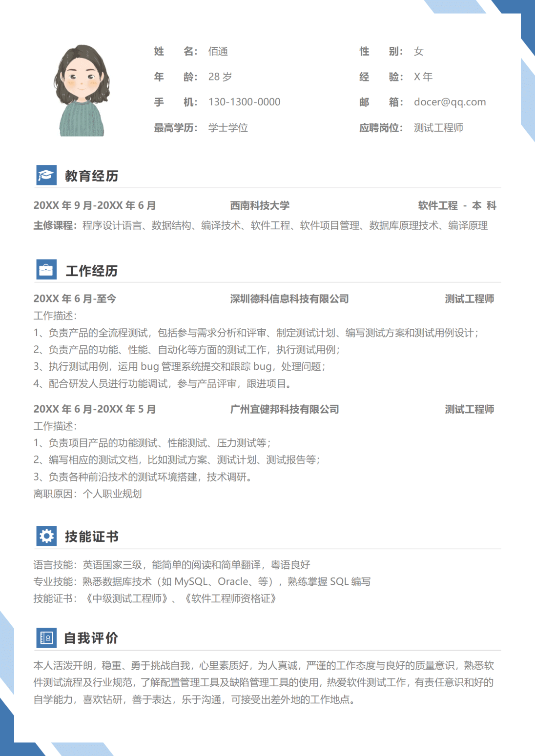Click the 专业技能 database skills line
This screenshot has width=535, height=756.
(202, 581)
